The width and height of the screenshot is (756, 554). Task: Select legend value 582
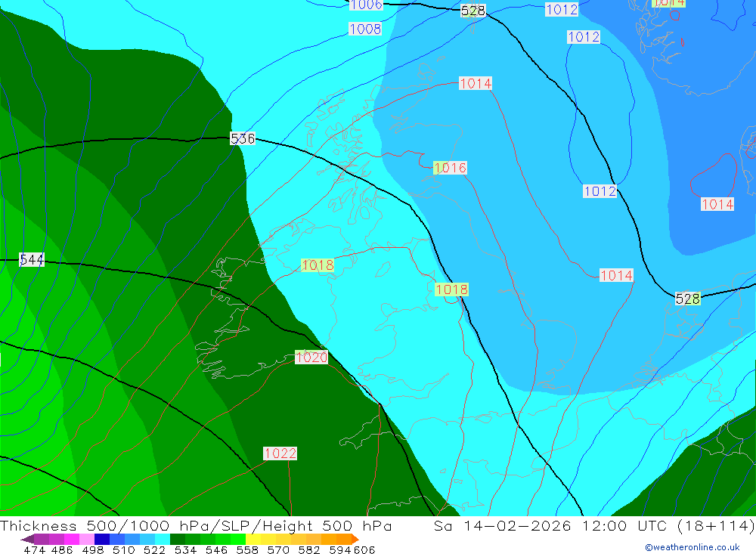click(309, 549)
